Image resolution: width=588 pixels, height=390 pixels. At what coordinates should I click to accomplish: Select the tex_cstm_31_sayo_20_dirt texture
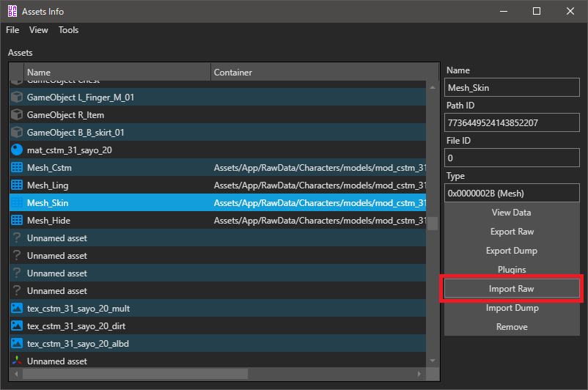[x=218, y=326]
